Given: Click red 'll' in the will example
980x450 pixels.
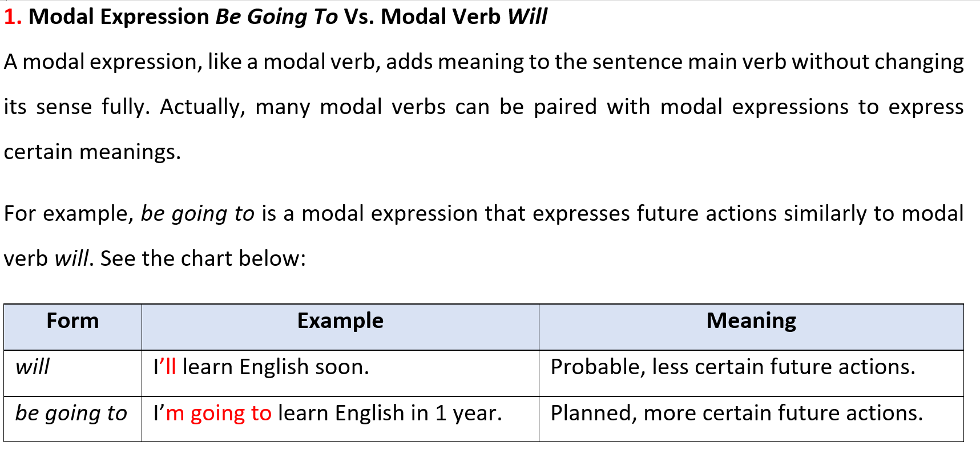Looking at the screenshot, I should coord(171,367).
